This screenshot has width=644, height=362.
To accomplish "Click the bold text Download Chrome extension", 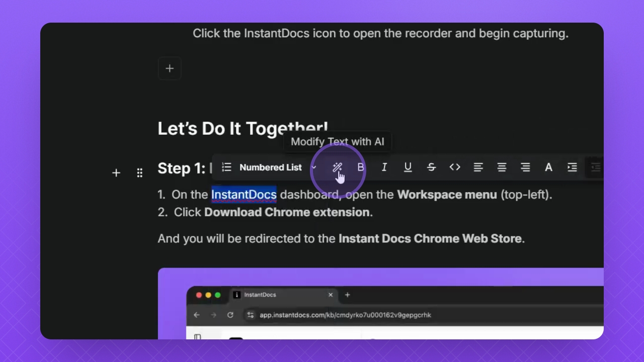I will [x=287, y=212].
